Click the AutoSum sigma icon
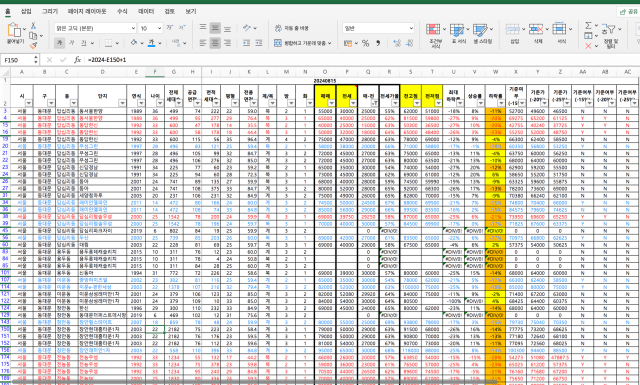 pyautogui.click(x=588, y=25)
